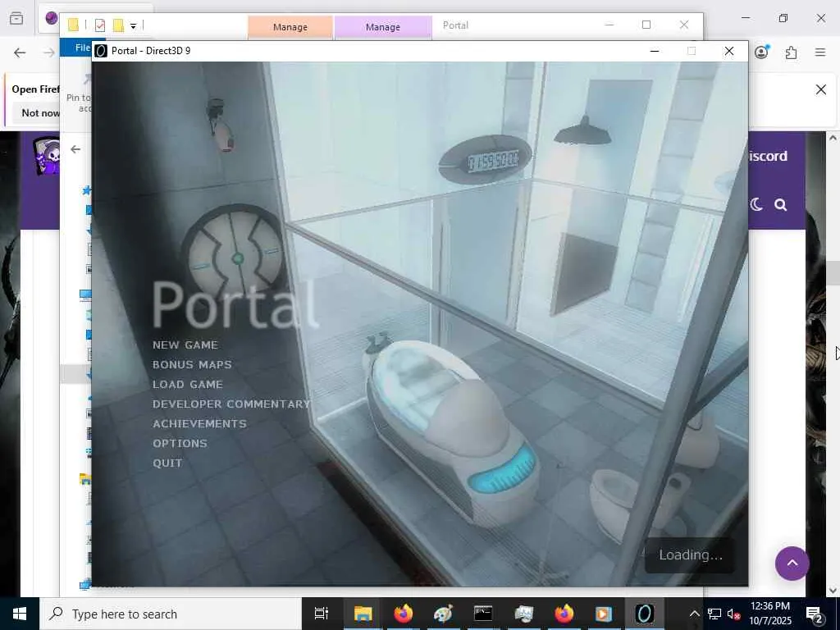Click purple scroll-to-top button
This screenshot has height=630, width=840.
[792, 563]
